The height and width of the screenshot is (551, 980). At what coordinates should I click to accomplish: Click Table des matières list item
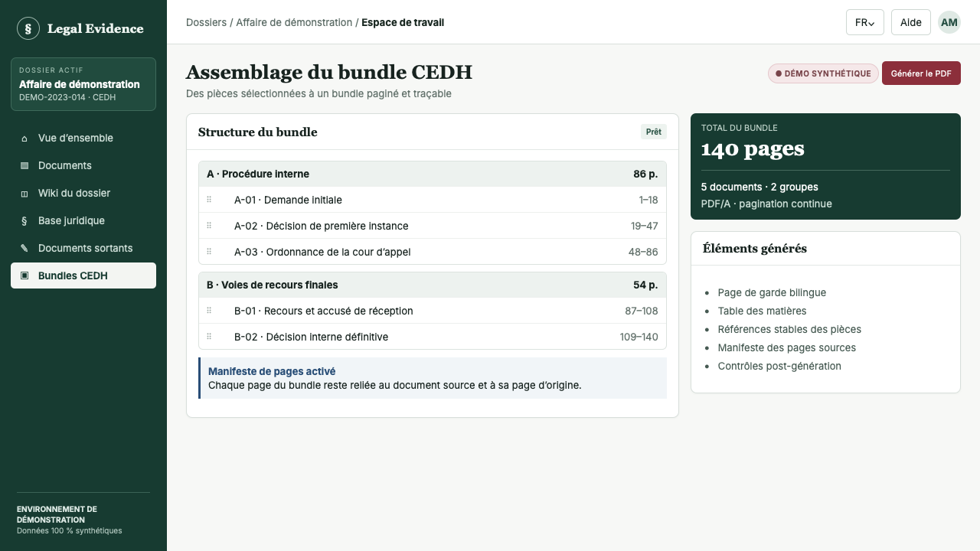(x=762, y=311)
